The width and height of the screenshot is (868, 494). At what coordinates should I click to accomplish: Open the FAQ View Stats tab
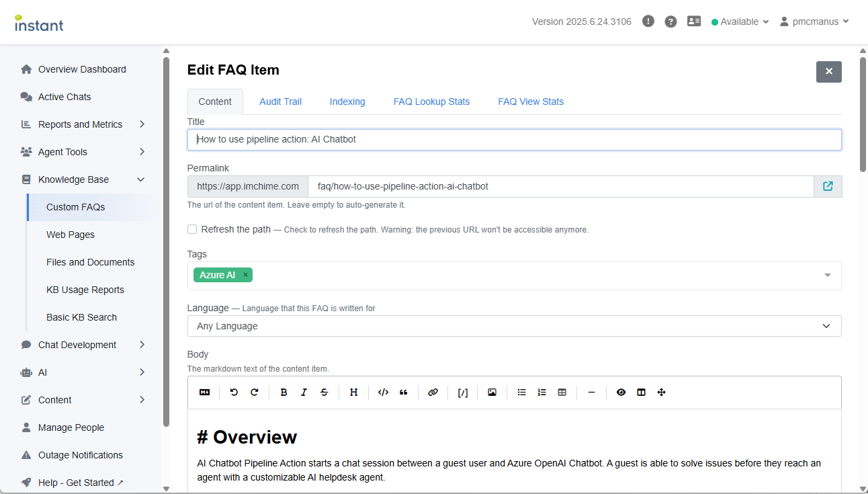tap(531, 101)
